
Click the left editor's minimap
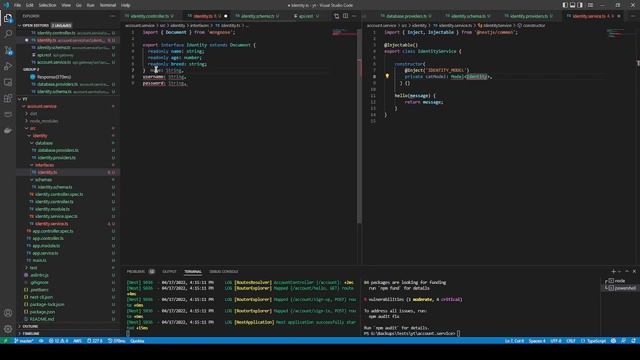click(344, 33)
